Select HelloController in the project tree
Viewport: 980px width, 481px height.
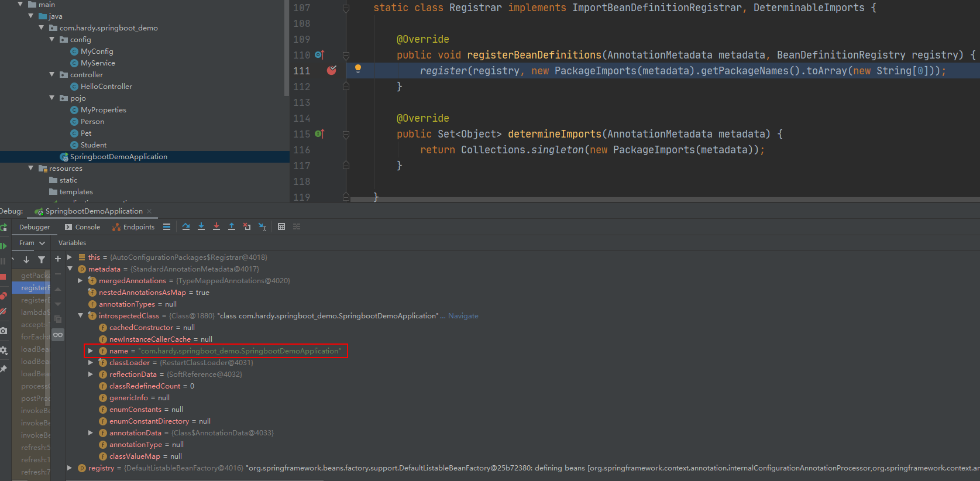(106, 87)
